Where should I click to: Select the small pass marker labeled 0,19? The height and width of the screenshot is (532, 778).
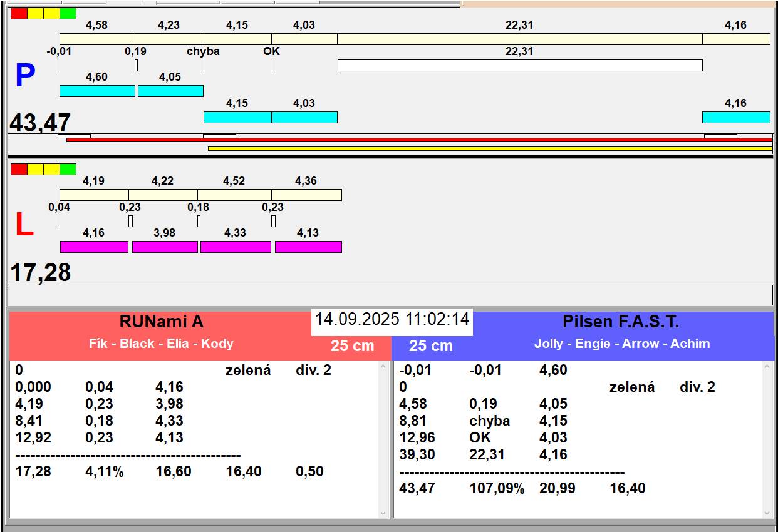(136, 65)
